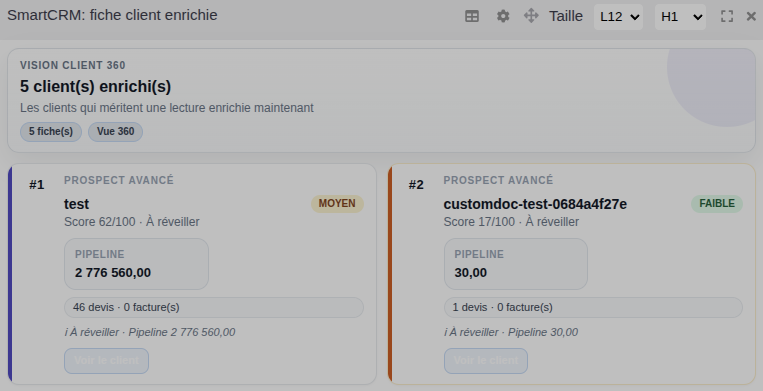Image resolution: width=763 pixels, height=391 pixels.
Task: Toggle fullscreen view icon
Action: (x=727, y=17)
